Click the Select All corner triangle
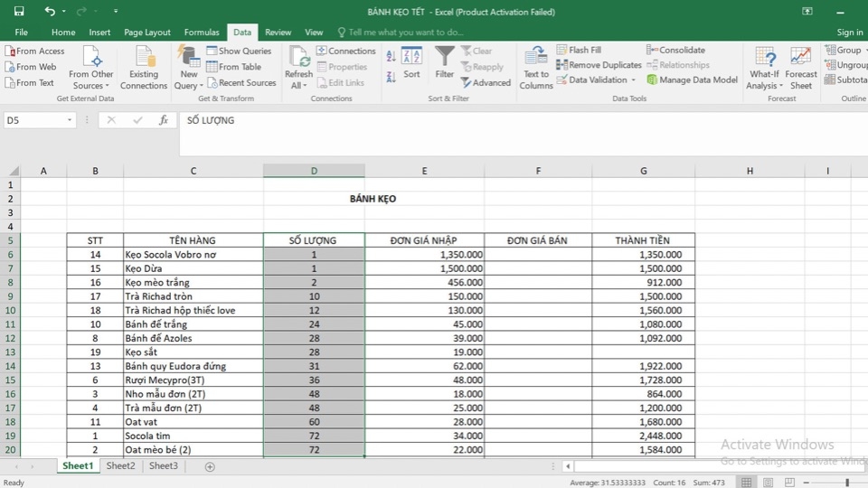The image size is (868, 488). (14, 171)
